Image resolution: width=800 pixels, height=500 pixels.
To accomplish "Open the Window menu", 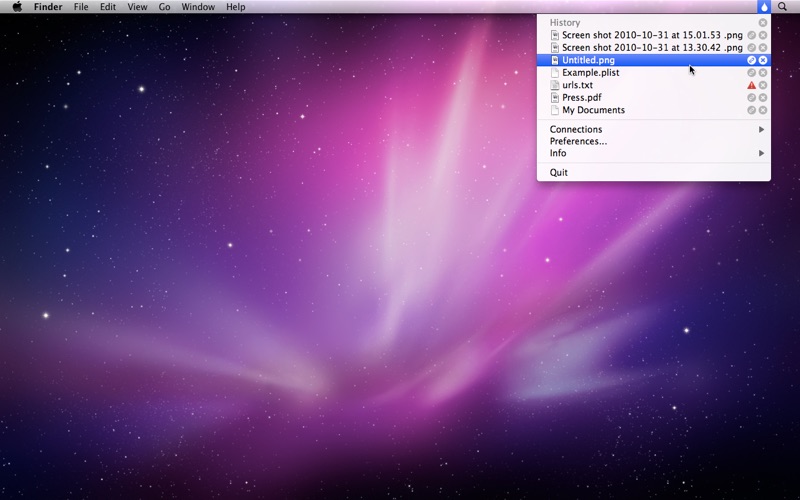I will click(x=198, y=7).
